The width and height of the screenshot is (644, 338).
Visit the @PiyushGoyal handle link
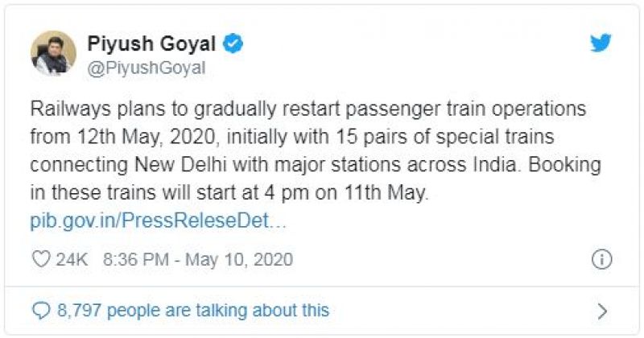point(147,68)
